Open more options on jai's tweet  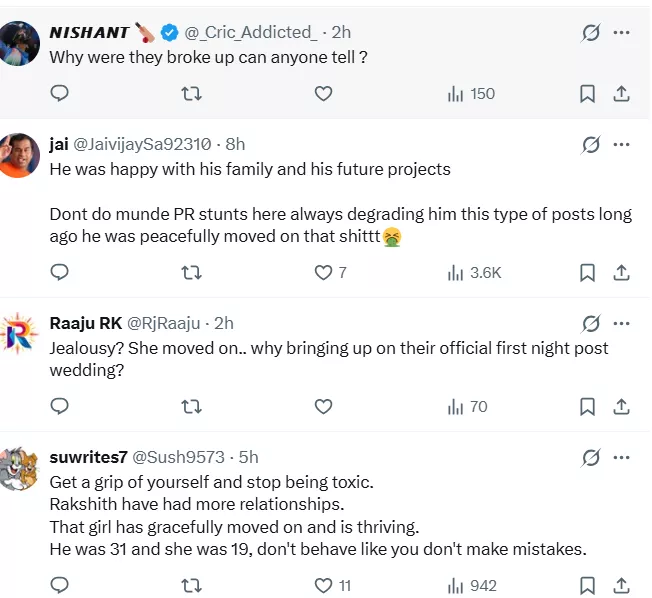coord(621,145)
